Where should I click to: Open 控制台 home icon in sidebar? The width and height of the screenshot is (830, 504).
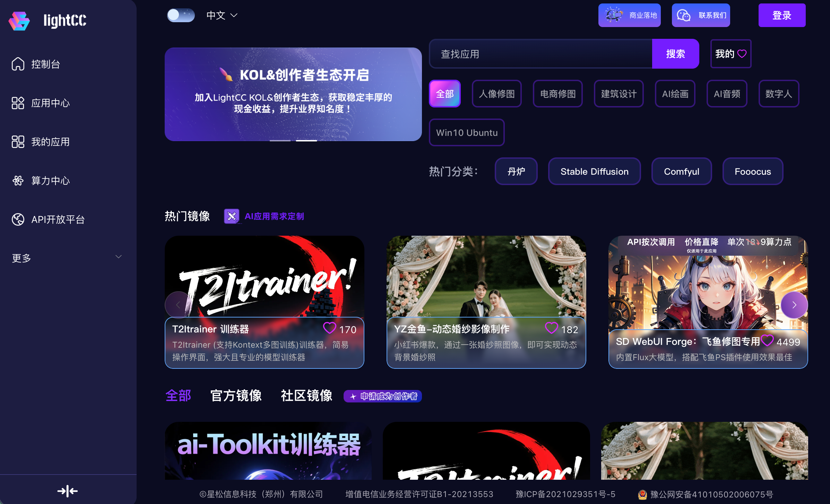(x=18, y=64)
